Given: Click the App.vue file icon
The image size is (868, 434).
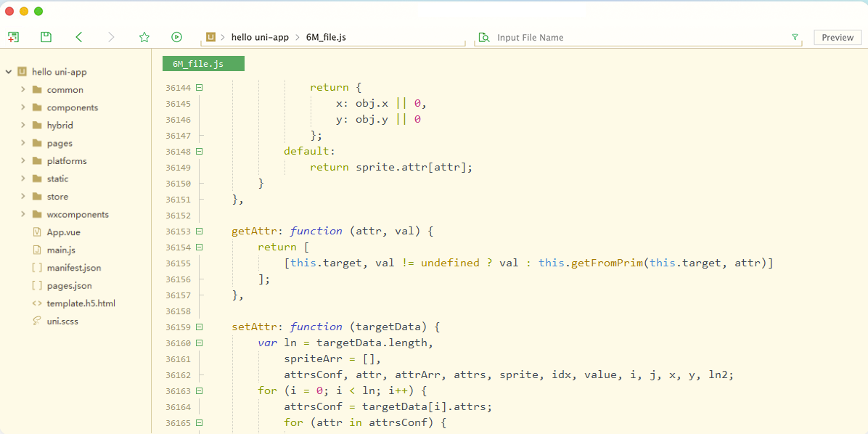Looking at the screenshot, I should click(37, 232).
